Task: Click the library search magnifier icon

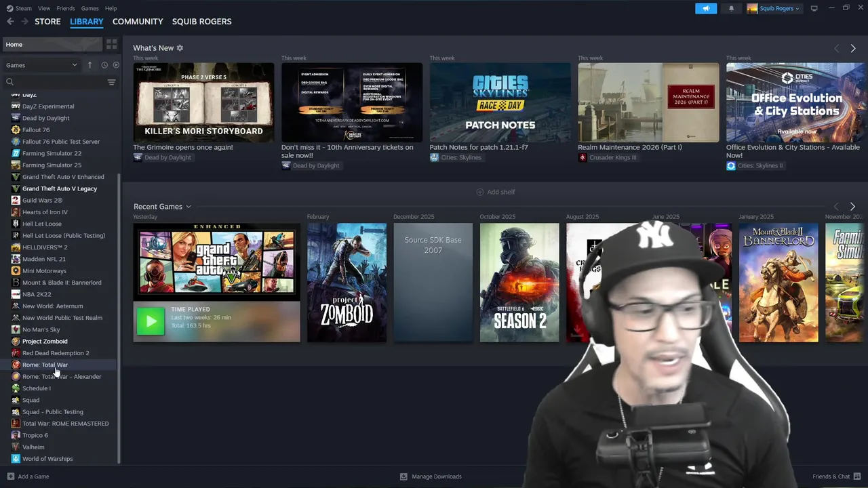Action: point(10,82)
